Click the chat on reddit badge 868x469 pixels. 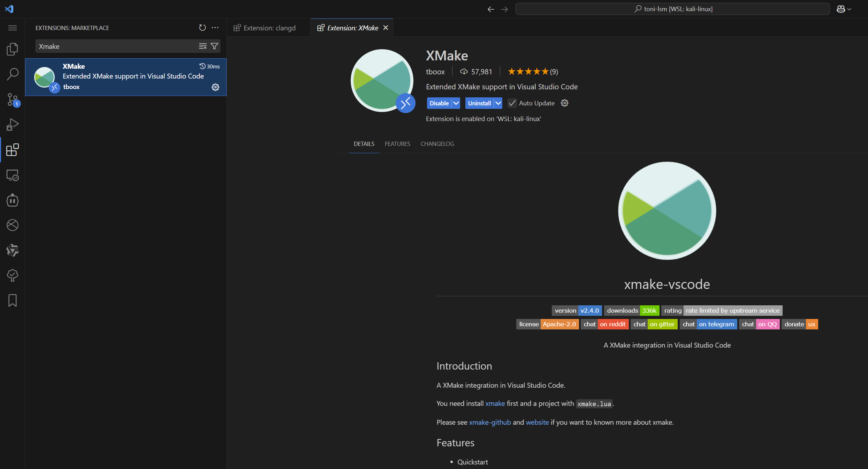(604, 324)
